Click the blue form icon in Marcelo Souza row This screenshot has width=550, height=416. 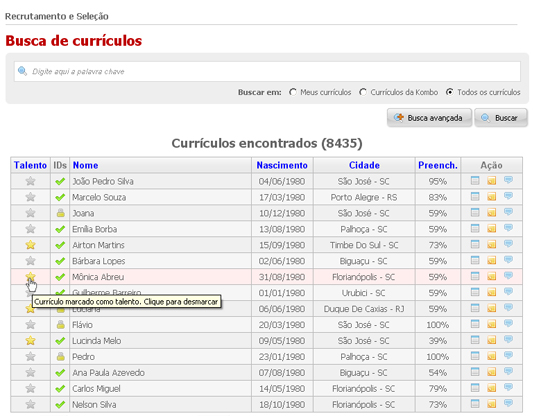[475, 196]
